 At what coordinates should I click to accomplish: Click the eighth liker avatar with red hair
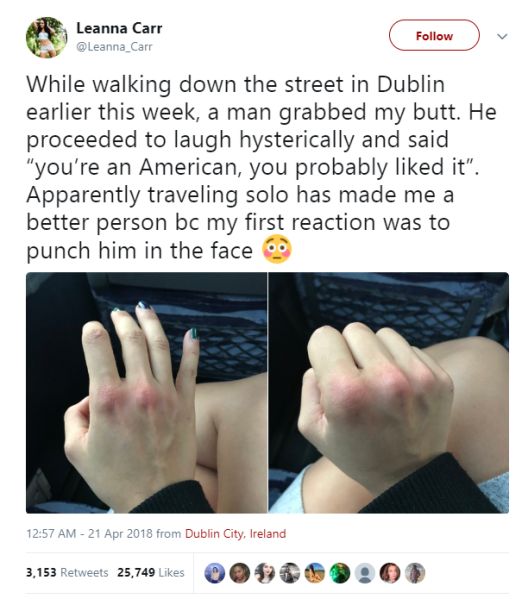pyautogui.click(x=390, y=573)
